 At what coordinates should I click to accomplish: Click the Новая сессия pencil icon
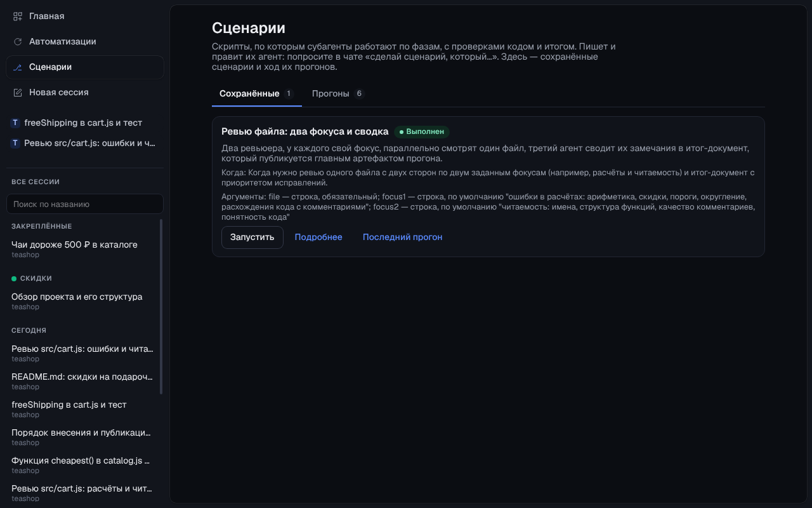coord(18,92)
